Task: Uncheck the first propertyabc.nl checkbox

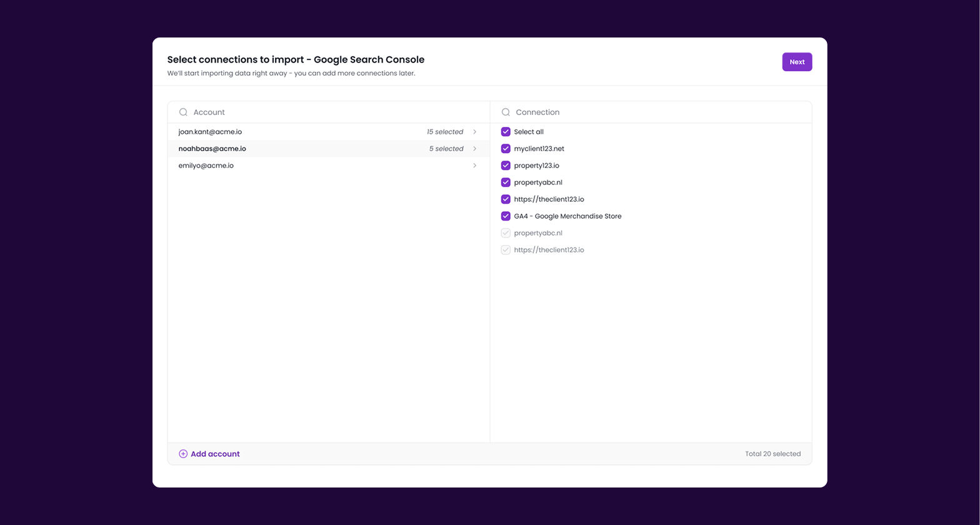Action: 506,182
